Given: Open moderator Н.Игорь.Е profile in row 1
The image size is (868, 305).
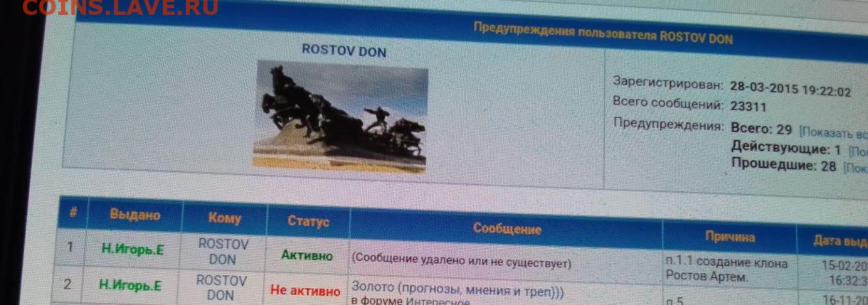Looking at the screenshot, I should (133, 249).
